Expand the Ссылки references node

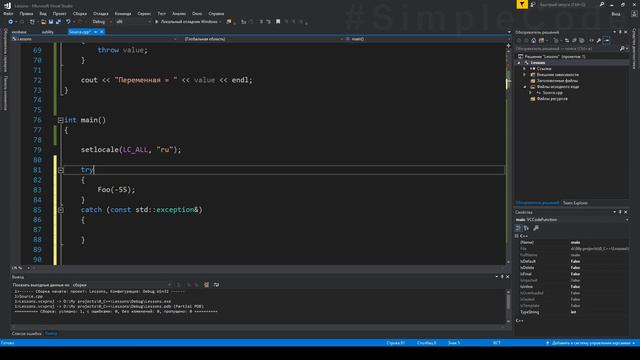524,69
